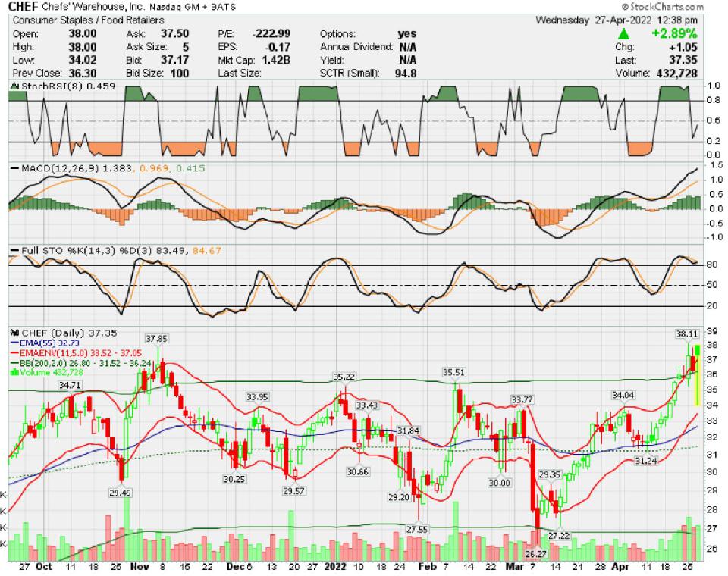Click the 26.27 price low label
The height and width of the screenshot is (576, 728).
click(x=536, y=554)
